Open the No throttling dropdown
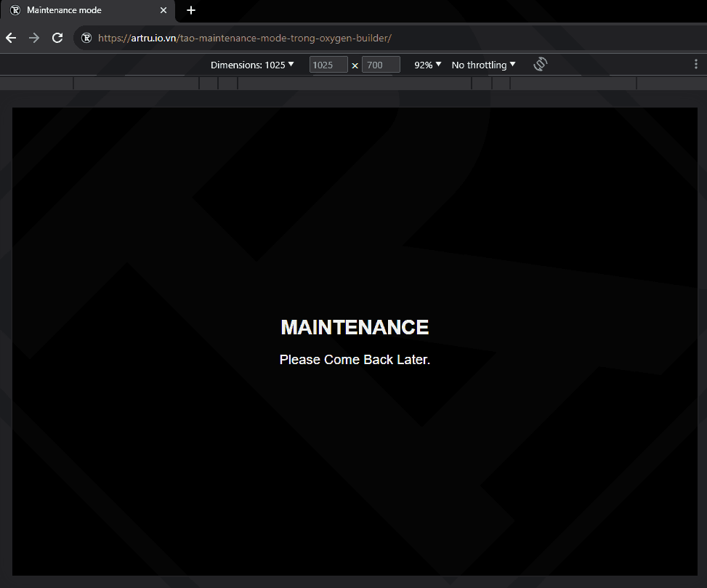 click(483, 65)
